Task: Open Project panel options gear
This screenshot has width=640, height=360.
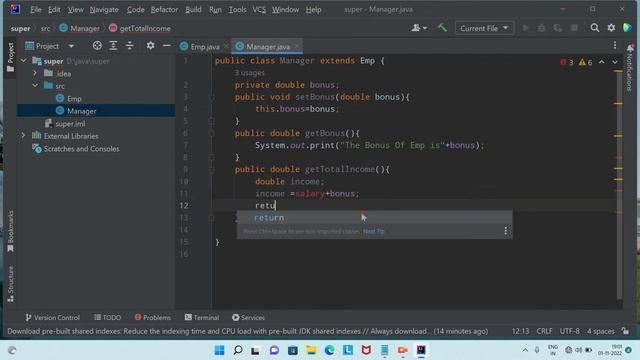Action: pos(151,46)
